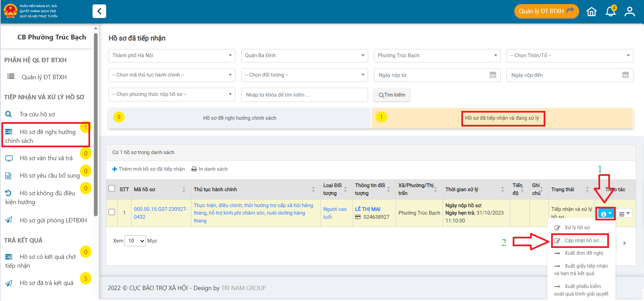644x301 pixels.
Task: Expand the Thành phố Hà Nội dropdown
Action: tap(172, 55)
